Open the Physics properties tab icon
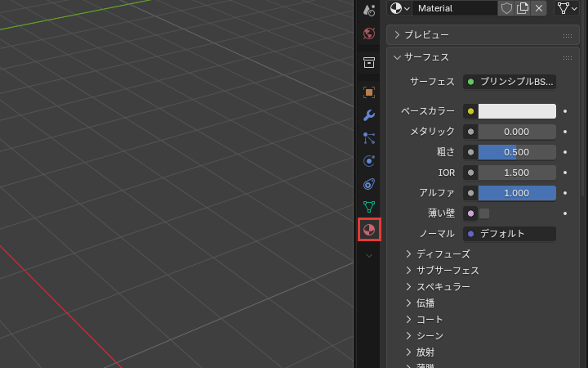Image resolution: width=588 pixels, height=368 pixels. tap(369, 161)
